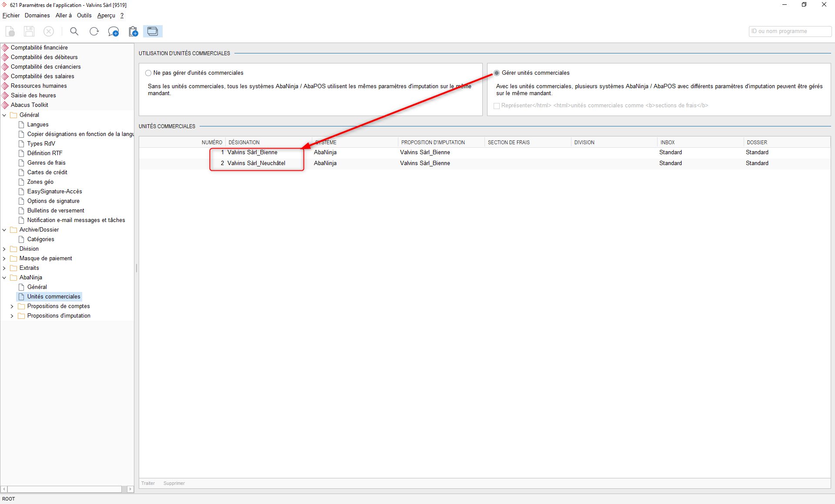This screenshot has width=835, height=504.
Task: Focus the 'ID ou nom programme' field
Action: tap(790, 31)
